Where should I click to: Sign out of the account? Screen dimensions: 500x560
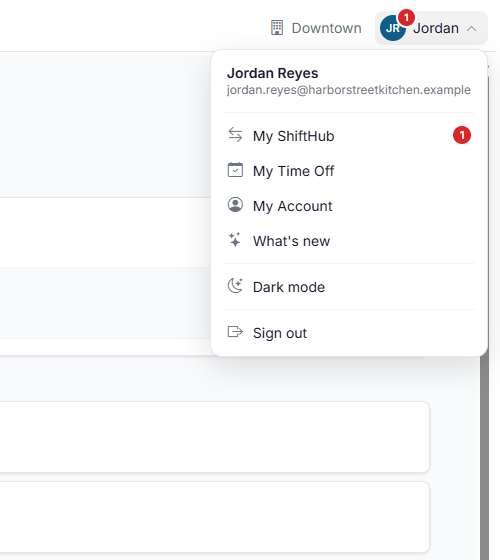[349, 333]
